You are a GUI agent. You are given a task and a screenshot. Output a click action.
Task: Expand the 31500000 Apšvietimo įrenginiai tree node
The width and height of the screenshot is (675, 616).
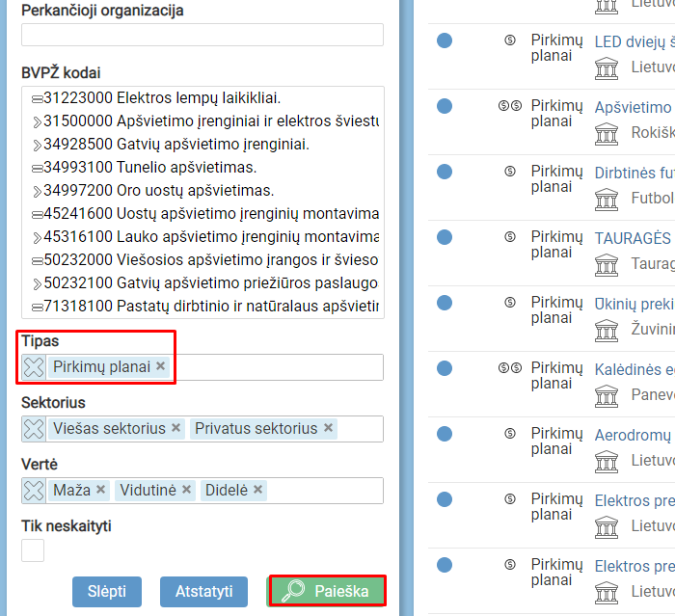[37, 122]
